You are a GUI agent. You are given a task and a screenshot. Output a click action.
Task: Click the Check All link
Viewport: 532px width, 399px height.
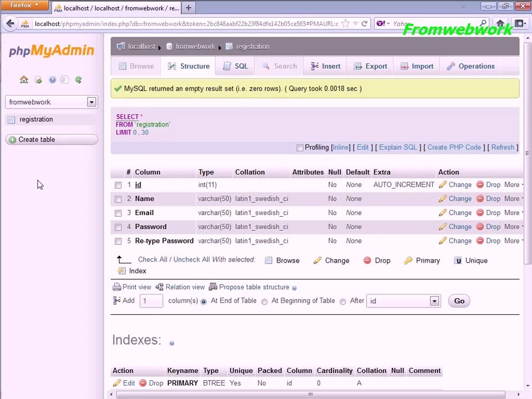click(x=153, y=259)
